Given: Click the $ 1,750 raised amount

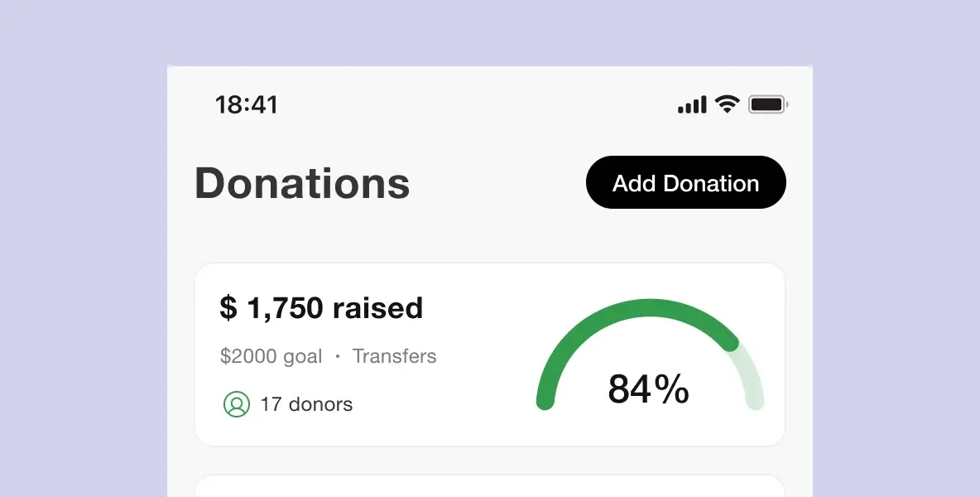Looking at the screenshot, I should click(321, 307).
